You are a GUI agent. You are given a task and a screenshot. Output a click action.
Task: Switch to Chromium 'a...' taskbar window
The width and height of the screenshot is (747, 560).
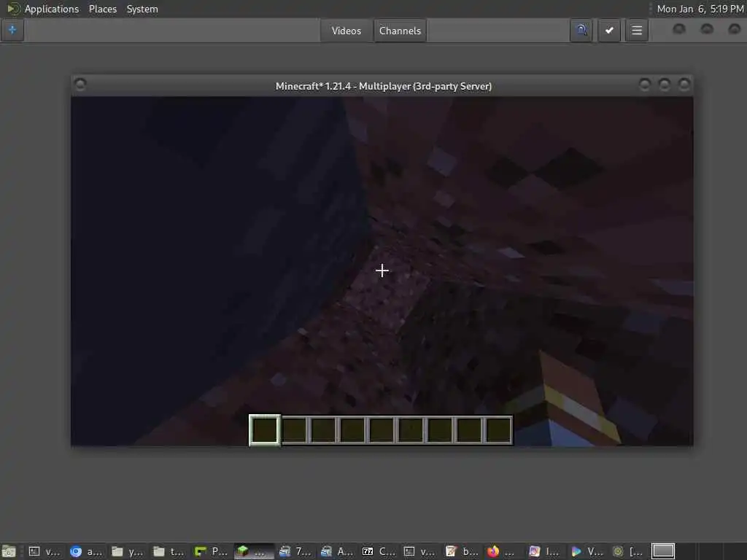click(86, 551)
